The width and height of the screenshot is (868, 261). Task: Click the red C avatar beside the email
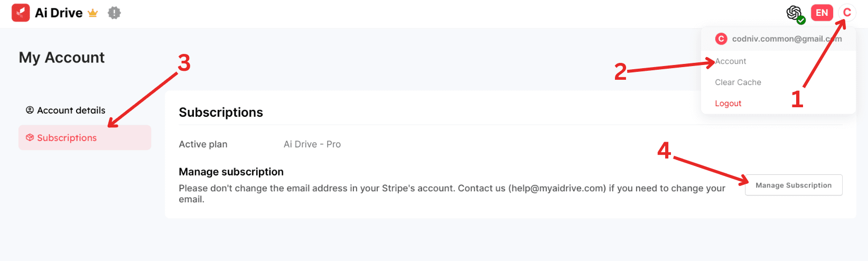coord(721,39)
